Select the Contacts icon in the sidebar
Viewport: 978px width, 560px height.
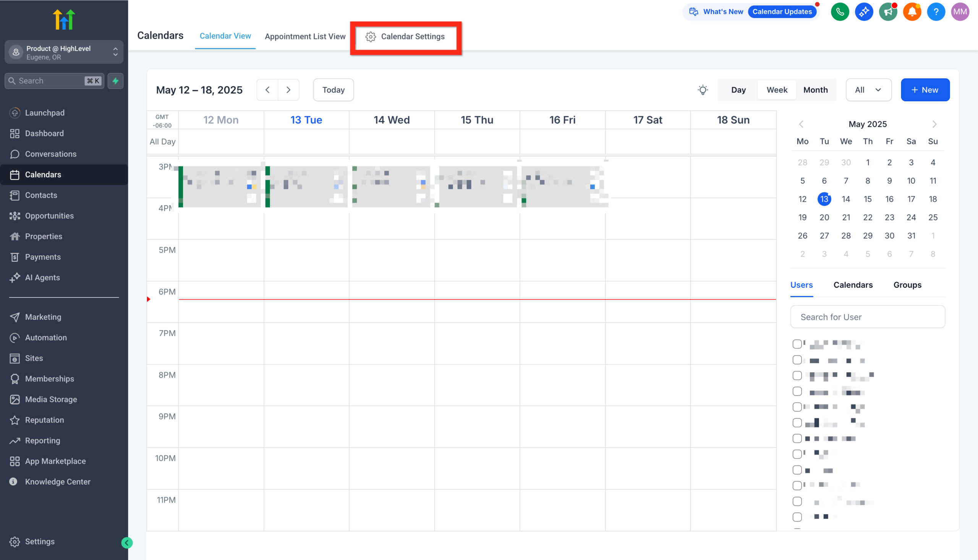[x=15, y=195]
